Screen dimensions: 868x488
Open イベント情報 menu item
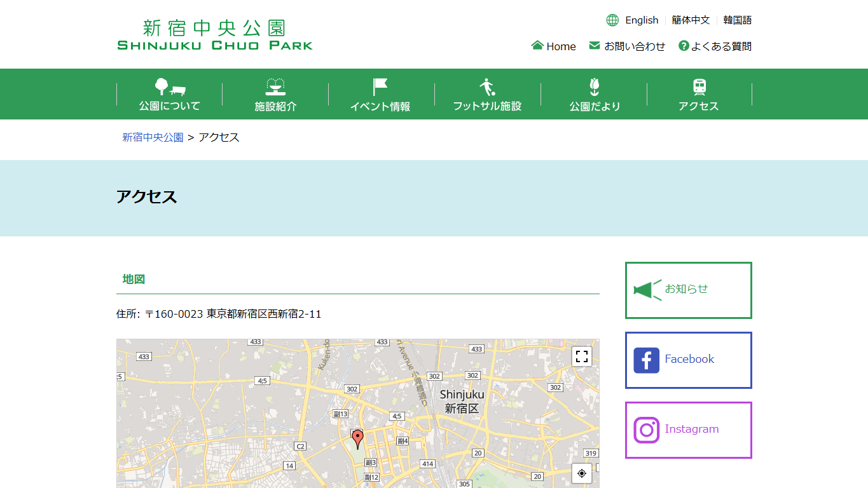tap(380, 106)
